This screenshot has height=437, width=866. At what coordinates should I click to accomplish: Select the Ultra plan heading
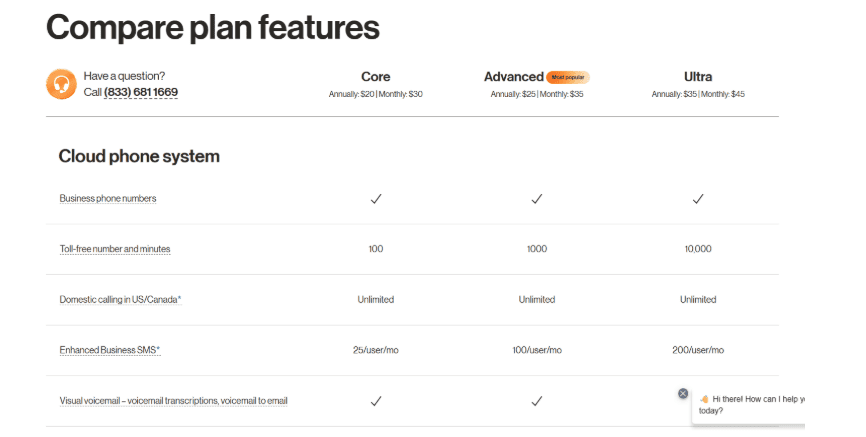point(698,77)
